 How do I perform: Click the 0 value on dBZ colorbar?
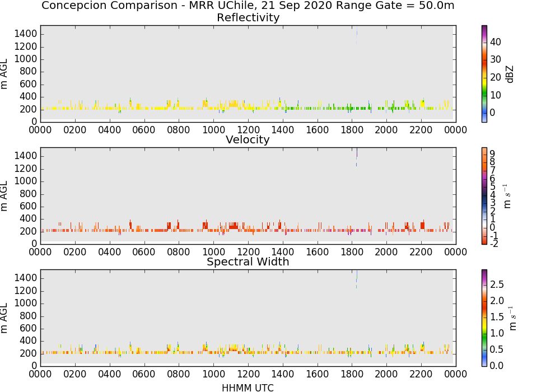492,113
